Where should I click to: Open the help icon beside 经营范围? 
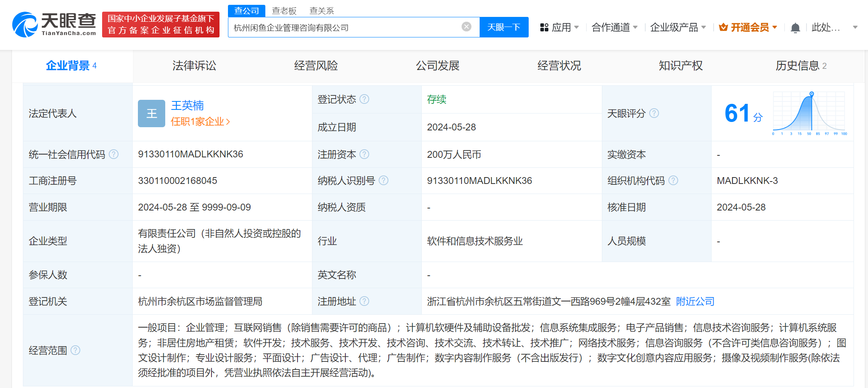(76, 350)
